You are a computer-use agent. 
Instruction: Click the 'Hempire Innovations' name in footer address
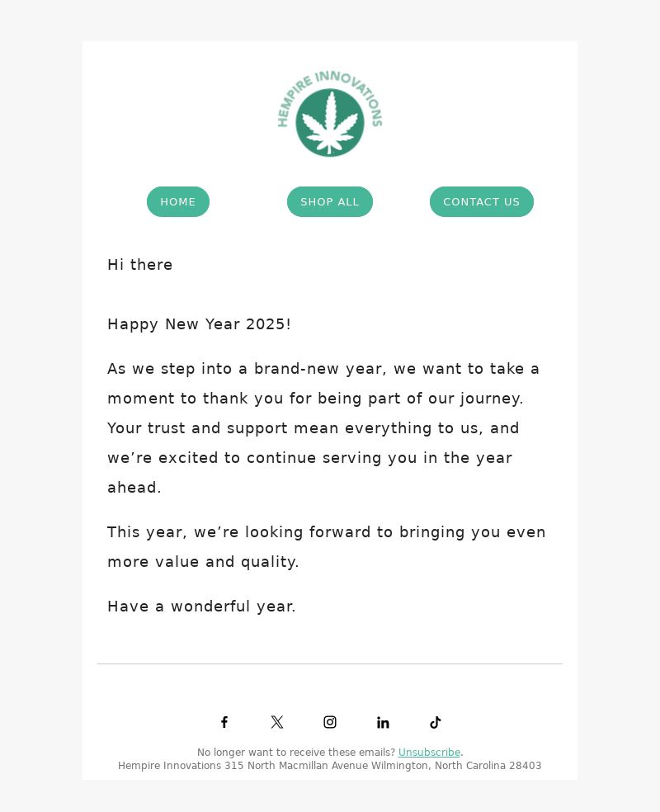pyautogui.click(x=169, y=766)
